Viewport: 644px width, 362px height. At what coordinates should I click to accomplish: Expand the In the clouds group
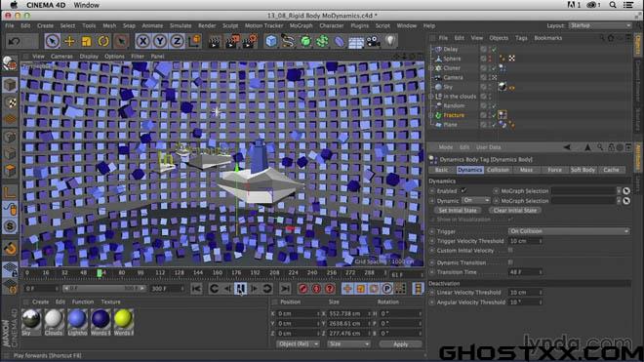pos(431,97)
